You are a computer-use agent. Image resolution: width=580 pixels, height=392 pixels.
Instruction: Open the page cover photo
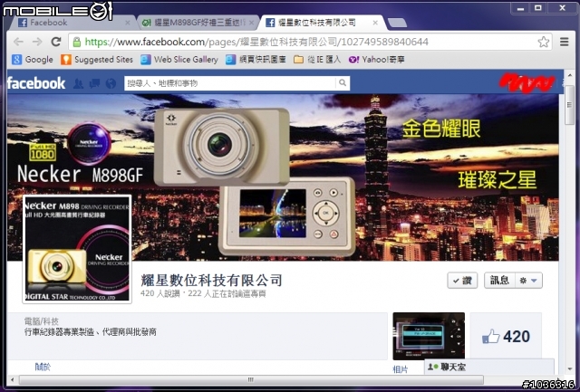point(283,177)
